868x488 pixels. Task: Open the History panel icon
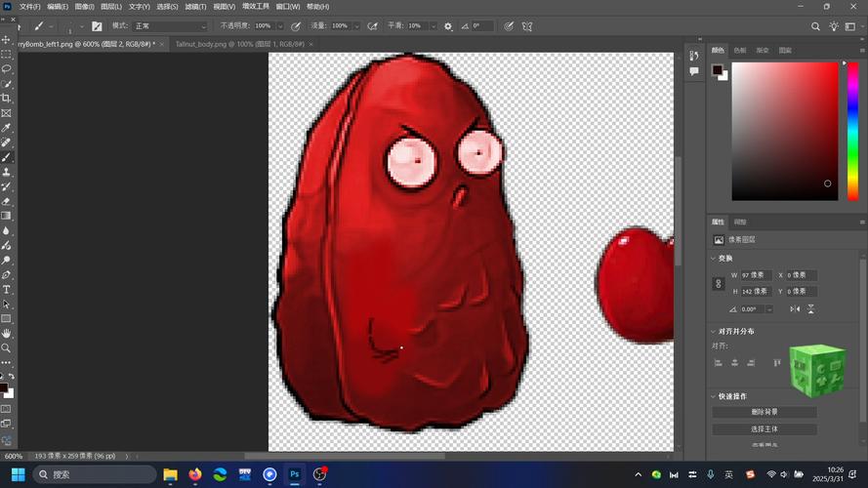coord(694,56)
